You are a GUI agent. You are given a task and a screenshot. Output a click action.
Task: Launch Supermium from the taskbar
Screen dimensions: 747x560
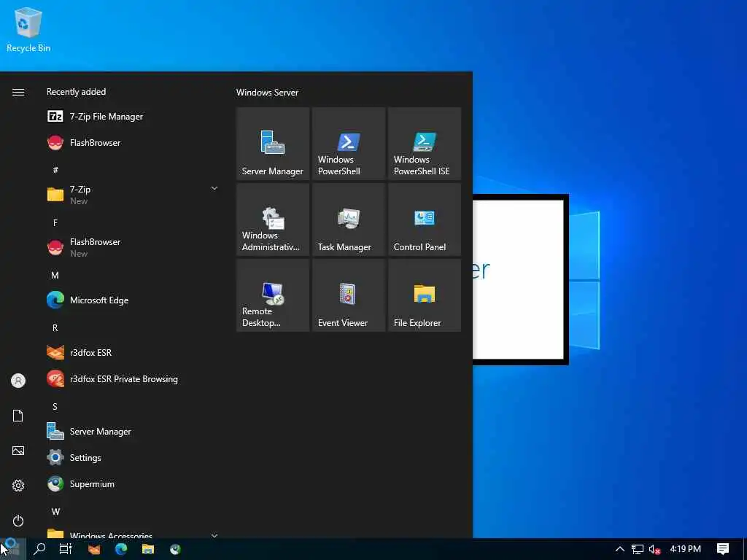[175, 549]
